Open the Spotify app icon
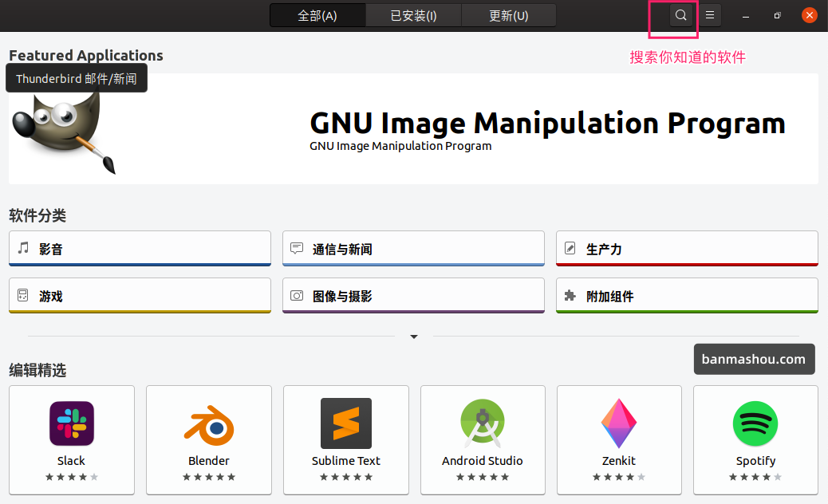 coord(755,423)
